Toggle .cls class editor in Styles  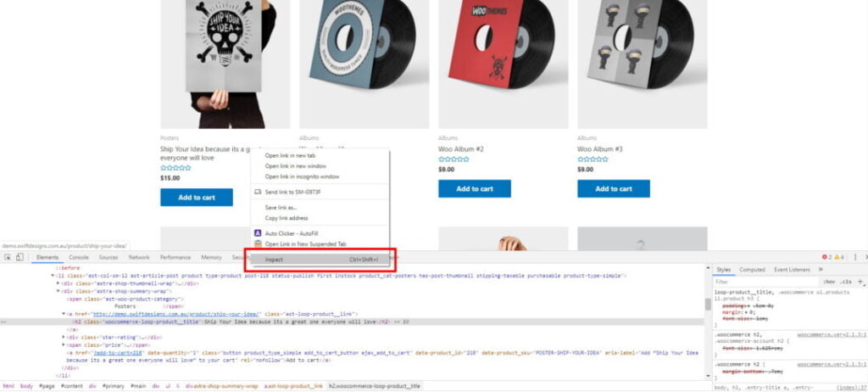845,281
